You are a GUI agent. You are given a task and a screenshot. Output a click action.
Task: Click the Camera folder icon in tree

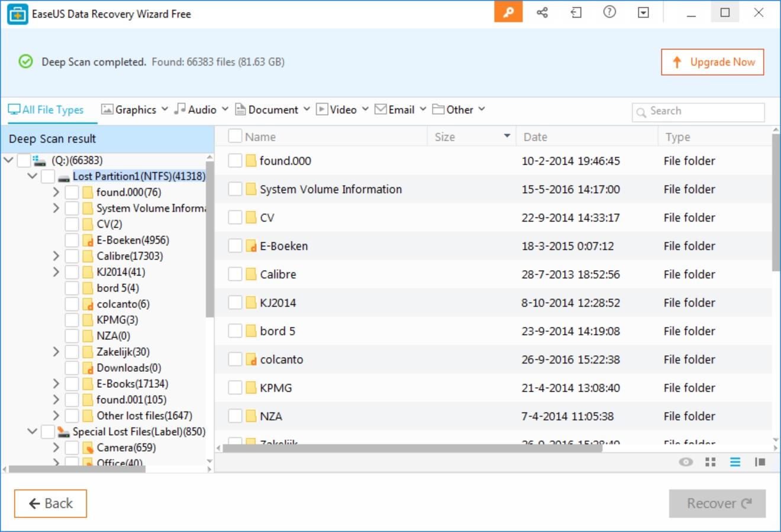(x=88, y=447)
